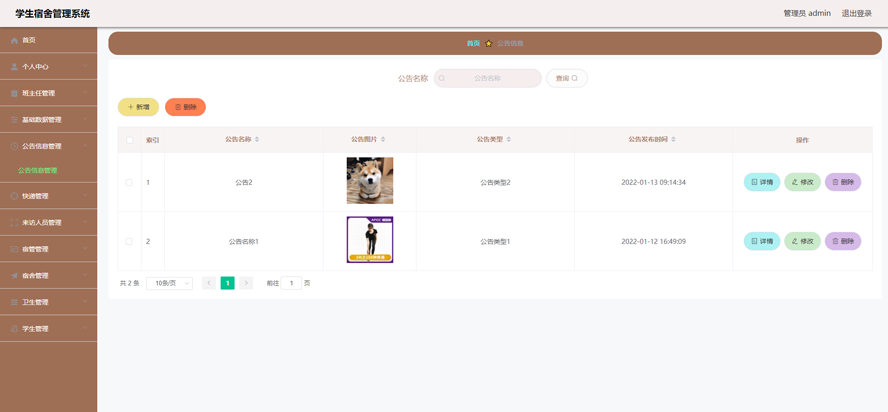Click timestamp 2022-01-13 09:14:34
This screenshot has width=888, height=412.
point(654,182)
